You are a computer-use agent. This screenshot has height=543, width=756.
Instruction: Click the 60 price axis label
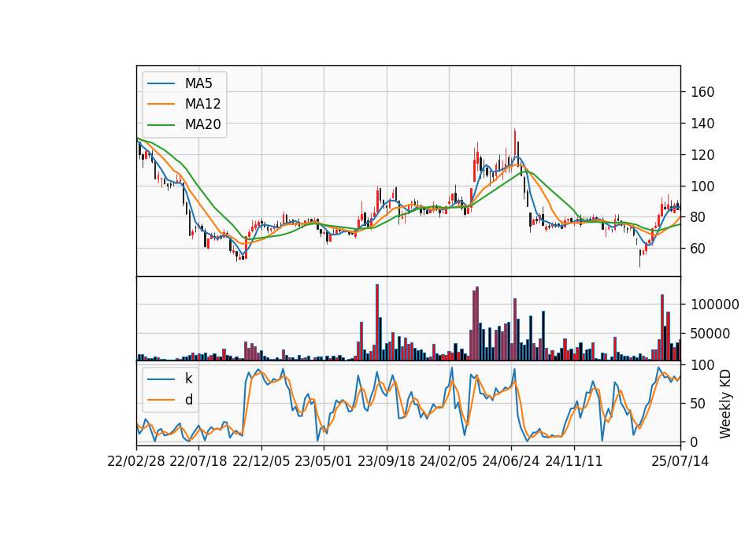[x=699, y=249]
